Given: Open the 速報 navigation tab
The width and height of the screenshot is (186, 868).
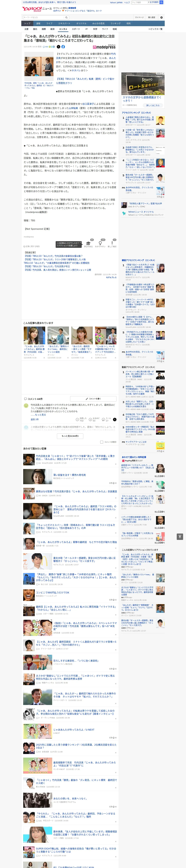Looking at the screenshot, I should point(38,23).
